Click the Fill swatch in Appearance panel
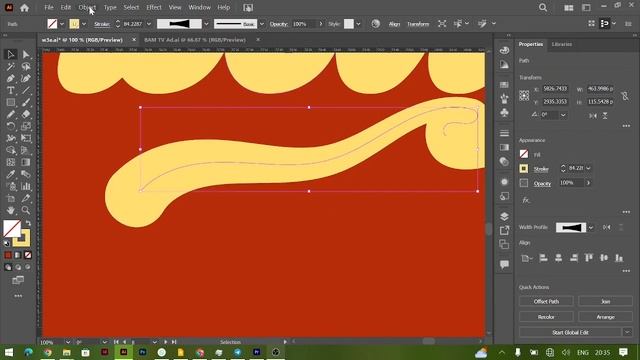Image resolution: width=640 pixels, height=360 pixels. click(x=524, y=154)
